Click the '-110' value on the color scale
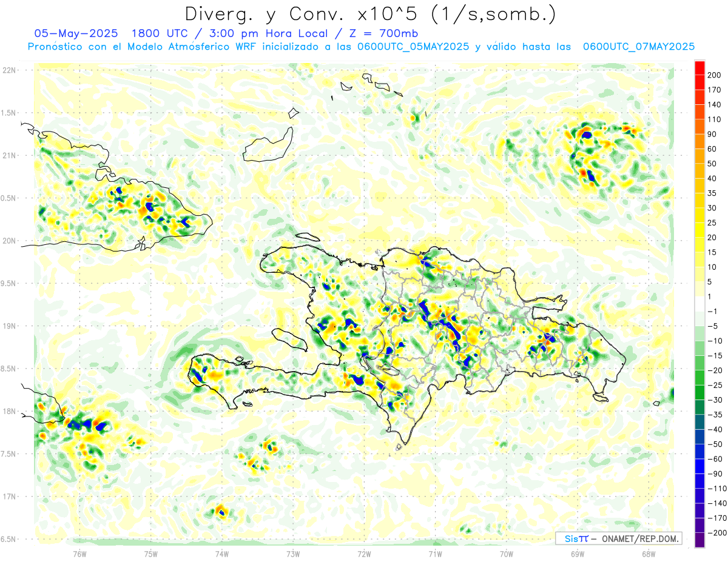728x562 pixels. (x=716, y=489)
